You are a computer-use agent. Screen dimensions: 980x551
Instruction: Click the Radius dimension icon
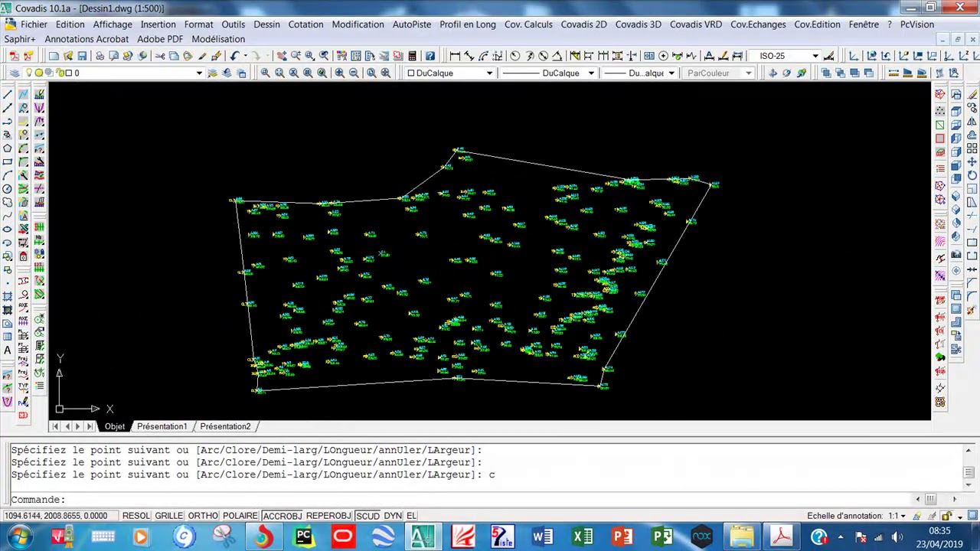[514, 55]
